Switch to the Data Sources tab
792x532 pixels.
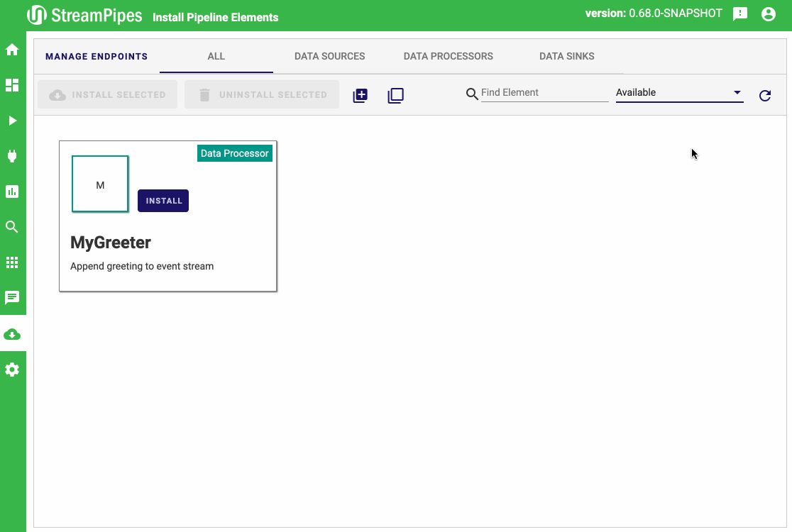click(330, 57)
